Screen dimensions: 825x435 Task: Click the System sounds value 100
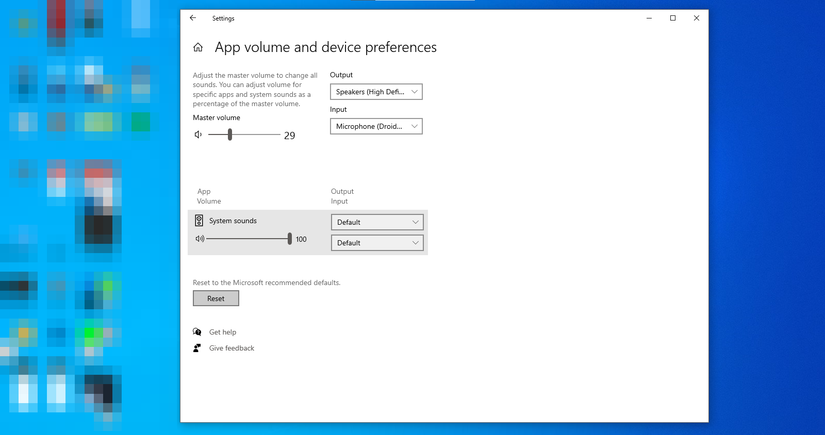point(301,239)
